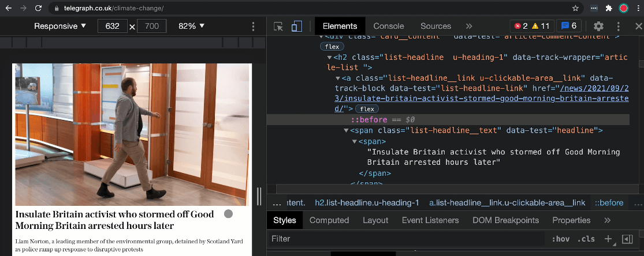The image size is (644, 256).
Task: Open the 6 issues message badge
Action: 569,27
